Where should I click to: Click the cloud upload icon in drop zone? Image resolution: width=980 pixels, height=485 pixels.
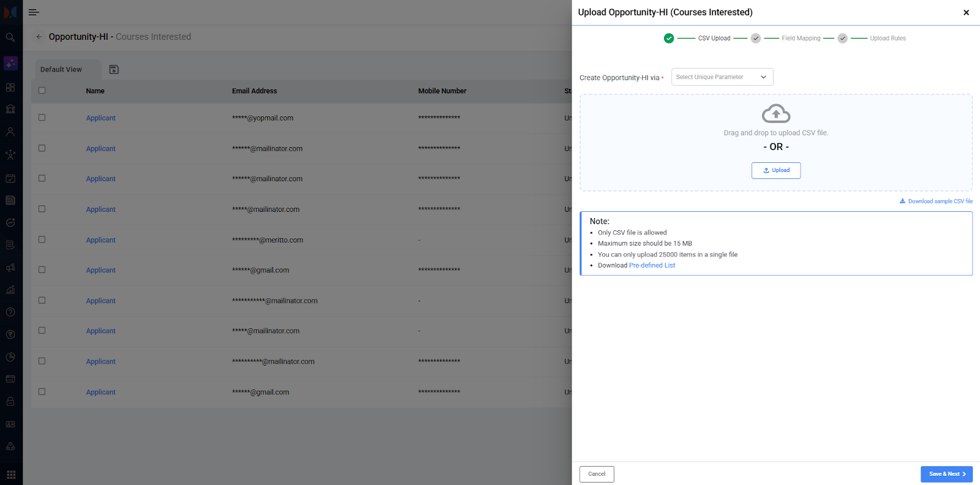click(x=775, y=114)
